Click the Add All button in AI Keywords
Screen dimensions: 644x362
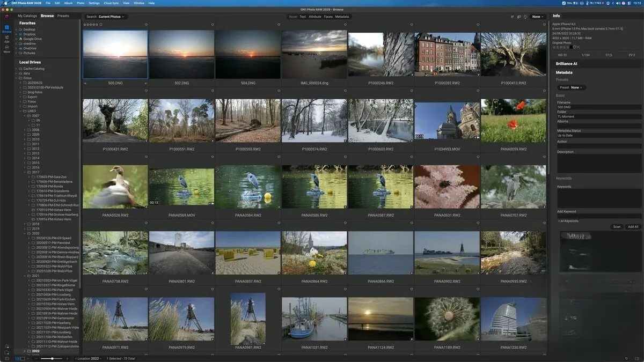click(633, 226)
